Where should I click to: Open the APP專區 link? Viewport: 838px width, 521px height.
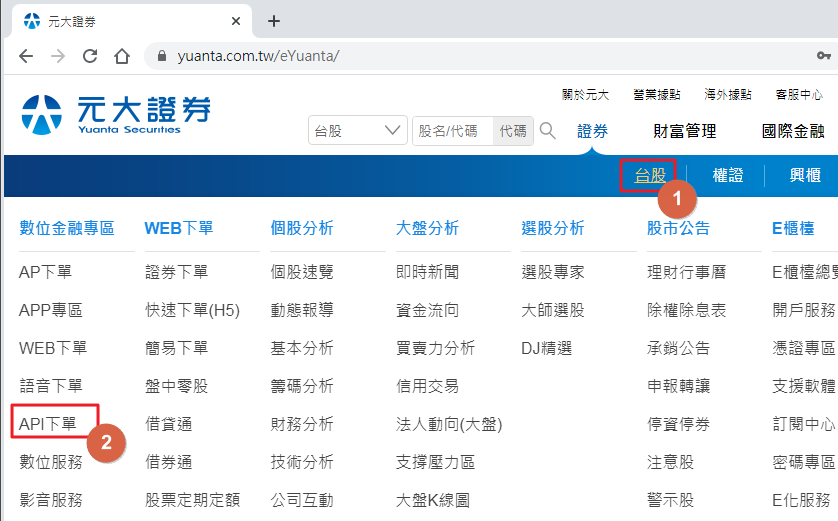pos(51,310)
